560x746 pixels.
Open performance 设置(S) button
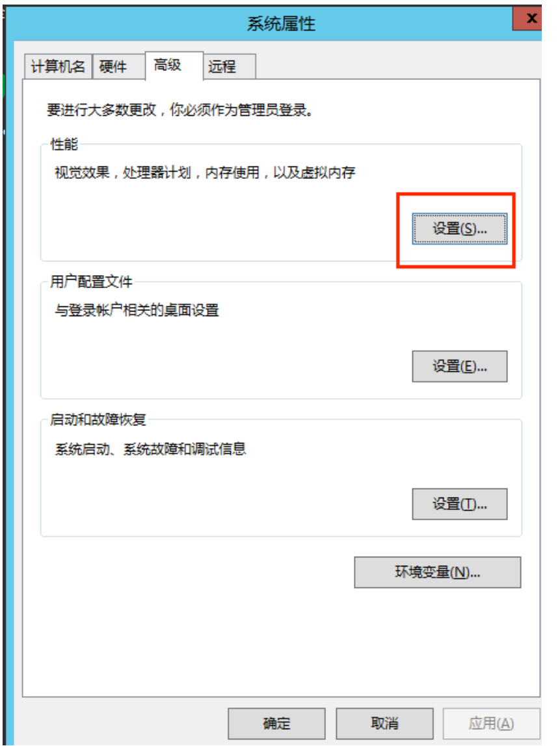[460, 229]
